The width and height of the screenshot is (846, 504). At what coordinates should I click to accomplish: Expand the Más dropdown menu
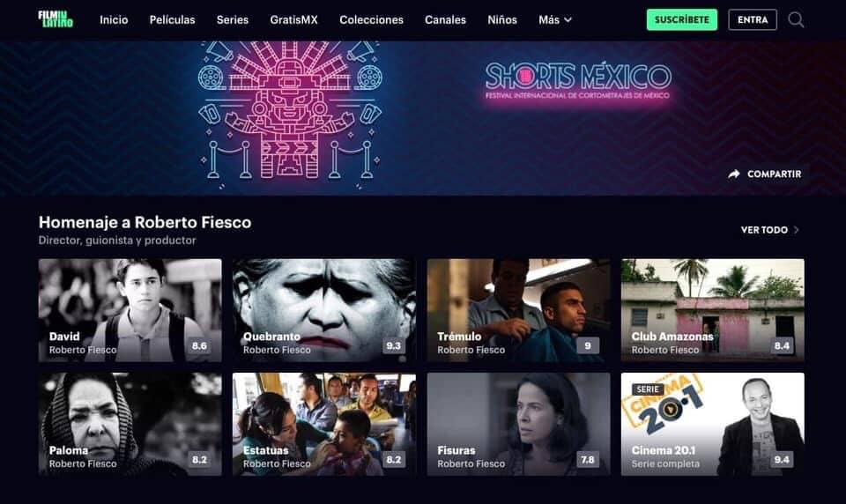(x=555, y=20)
